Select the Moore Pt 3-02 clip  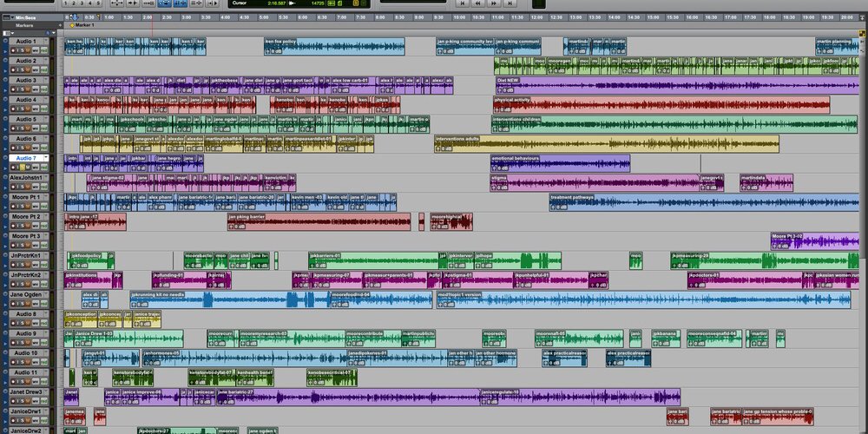tap(815, 241)
